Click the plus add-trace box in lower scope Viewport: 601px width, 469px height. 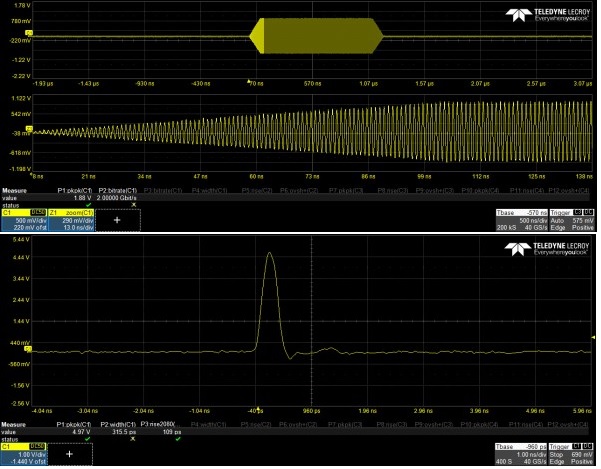tap(69, 454)
